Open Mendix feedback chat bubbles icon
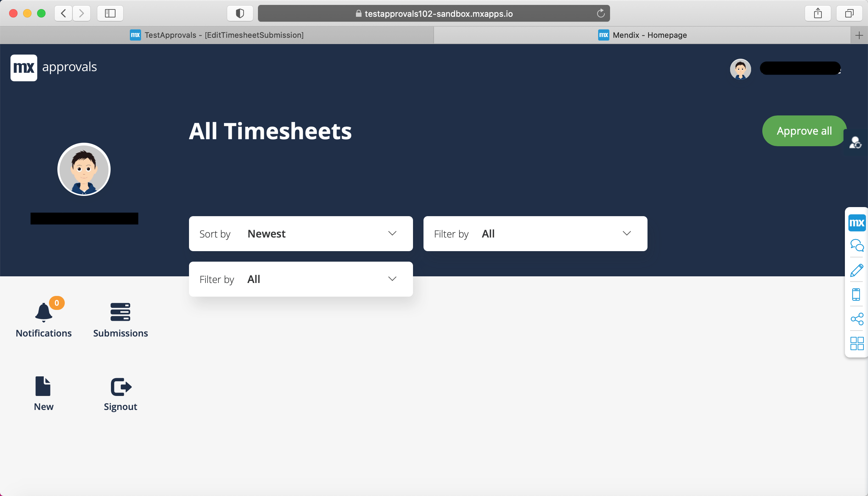868x496 pixels. pyautogui.click(x=857, y=246)
